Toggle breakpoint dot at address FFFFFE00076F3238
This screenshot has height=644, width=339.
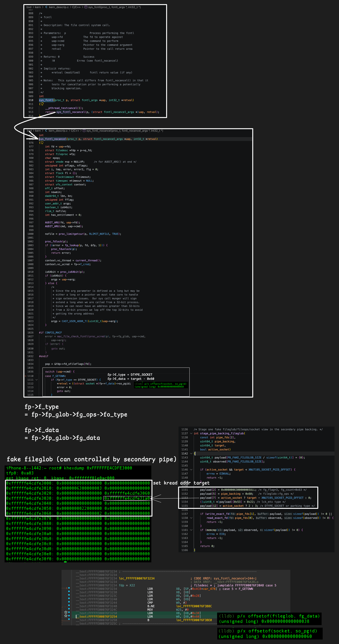point(69,592)
